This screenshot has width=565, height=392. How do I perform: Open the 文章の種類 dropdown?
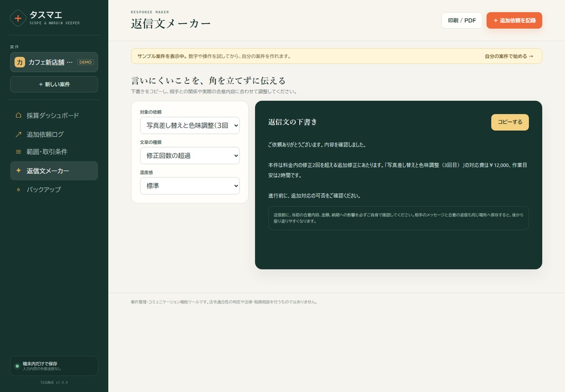(x=190, y=155)
